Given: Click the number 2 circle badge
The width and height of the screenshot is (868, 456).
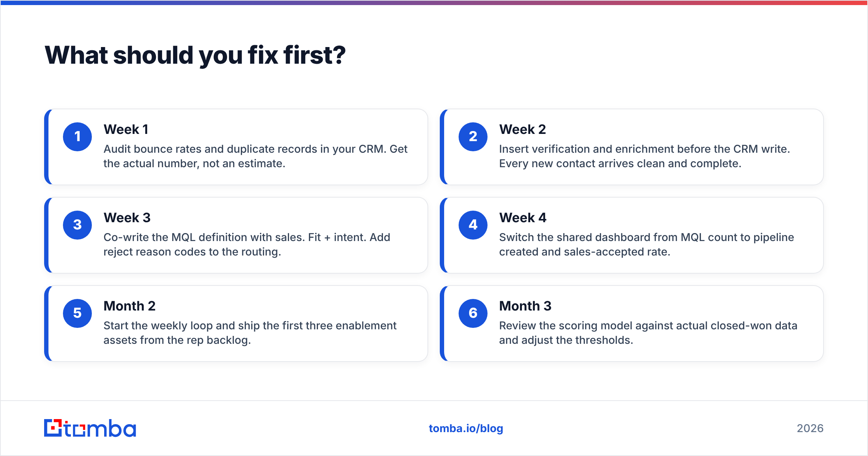Looking at the screenshot, I should pos(473,137).
